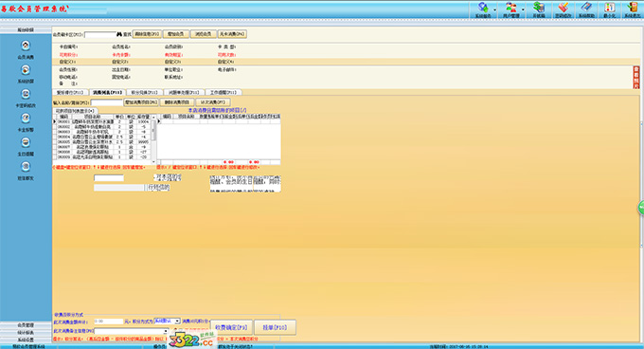
Task: Open the 用户管理 users toolbar icon
Action: coord(511,7)
